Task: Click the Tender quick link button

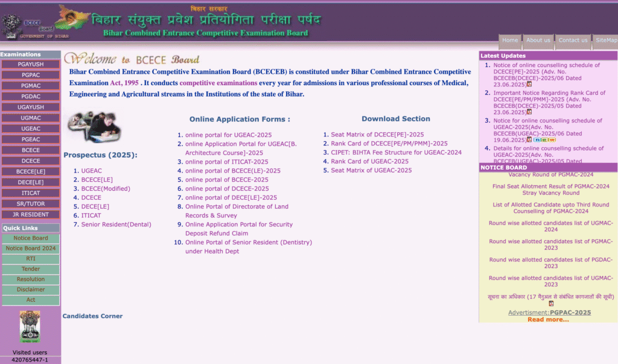Action: click(x=30, y=269)
